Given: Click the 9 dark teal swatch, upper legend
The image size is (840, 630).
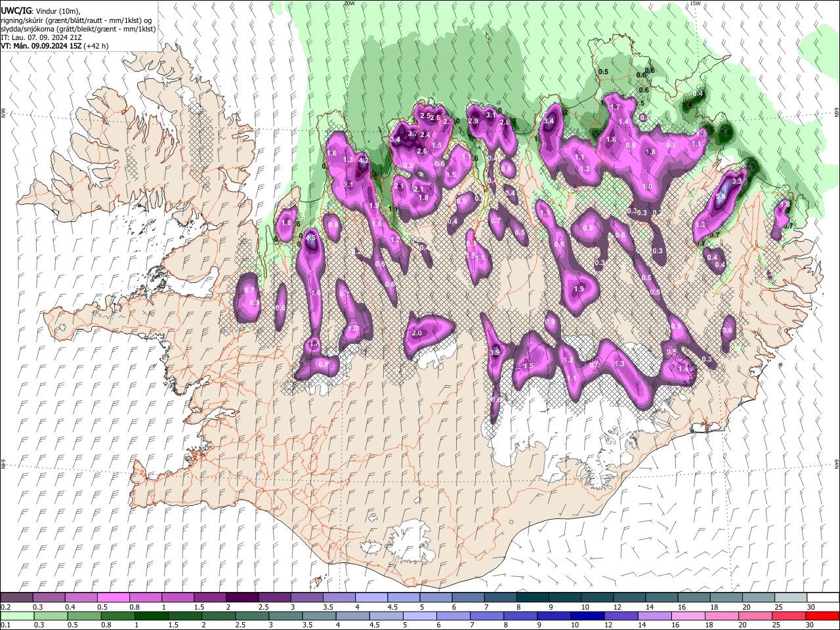Looking at the screenshot, I should 564,598.
